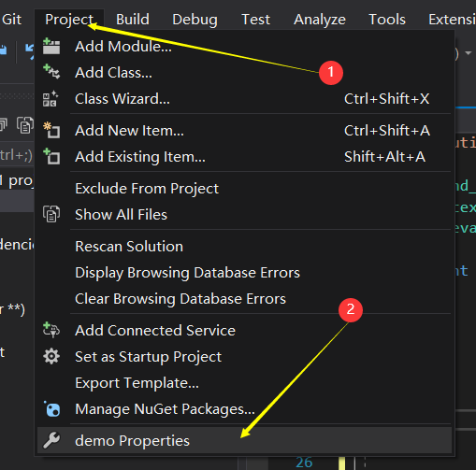Select Rescan Solution
476x470 pixels.
pyautogui.click(x=244, y=246)
